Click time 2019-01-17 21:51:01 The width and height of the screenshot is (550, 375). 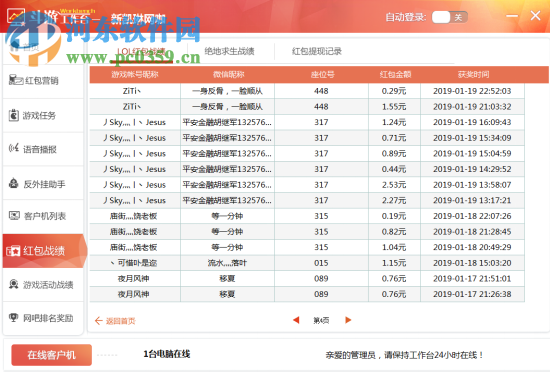pyautogui.click(x=472, y=278)
